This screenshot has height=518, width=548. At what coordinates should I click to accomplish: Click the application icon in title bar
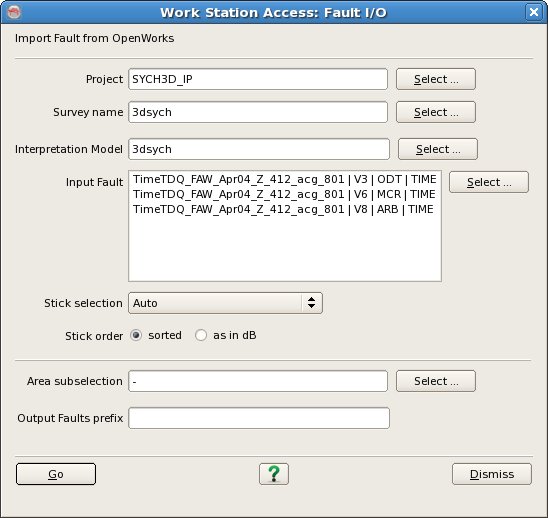[x=14, y=12]
